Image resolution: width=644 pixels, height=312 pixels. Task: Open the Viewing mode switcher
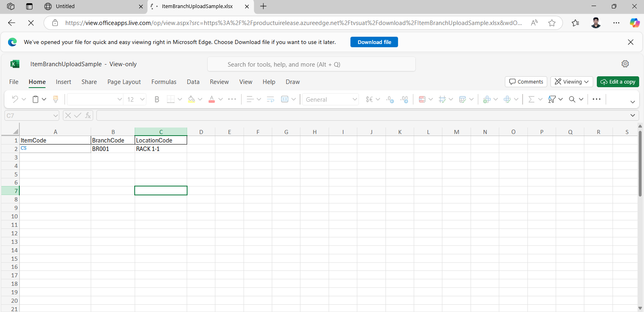tap(571, 82)
